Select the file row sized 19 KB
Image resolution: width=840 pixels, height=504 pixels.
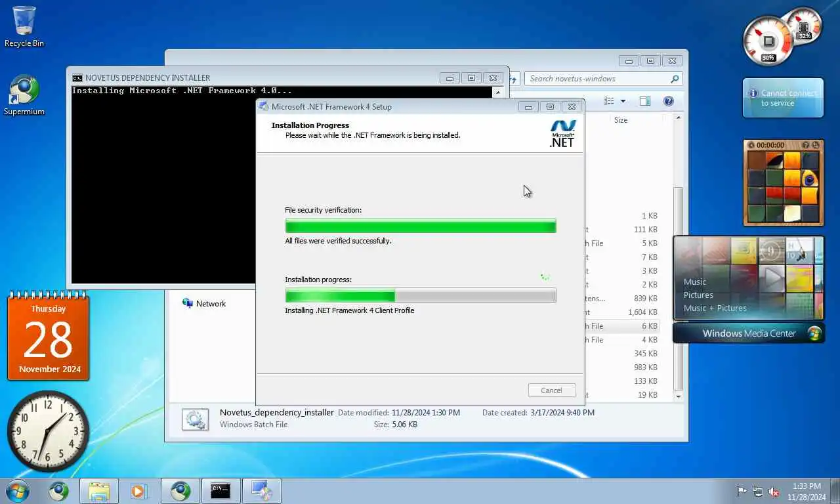(x=622, y=395)
